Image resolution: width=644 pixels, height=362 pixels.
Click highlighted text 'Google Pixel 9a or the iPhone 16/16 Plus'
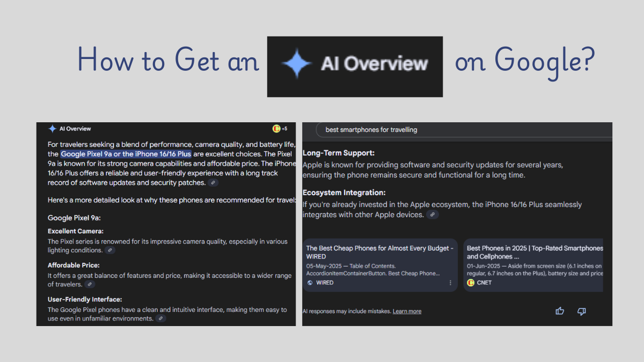point(126,154)
